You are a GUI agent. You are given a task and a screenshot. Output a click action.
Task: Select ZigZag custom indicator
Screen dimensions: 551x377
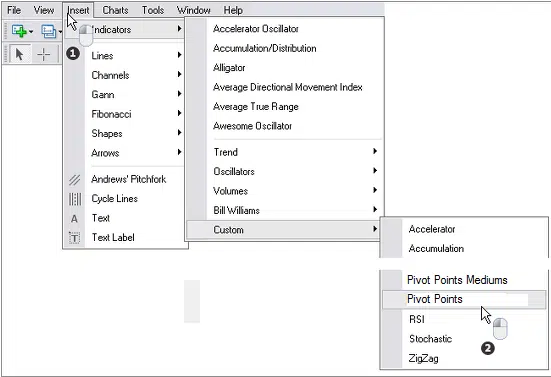point(423,358)
